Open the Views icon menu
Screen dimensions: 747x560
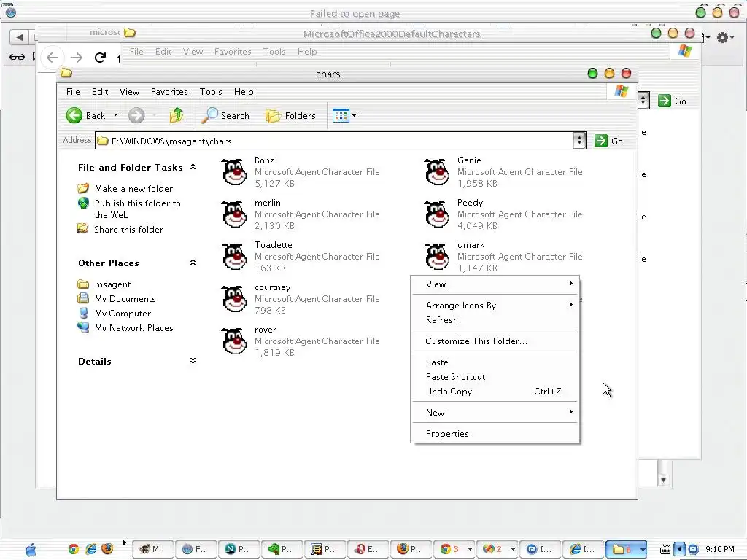(344, 115)
